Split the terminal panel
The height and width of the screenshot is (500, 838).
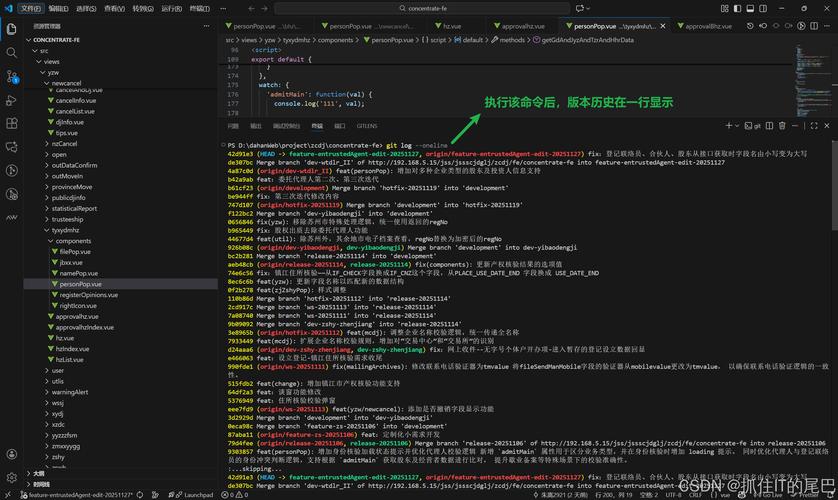tap(770, 126)
